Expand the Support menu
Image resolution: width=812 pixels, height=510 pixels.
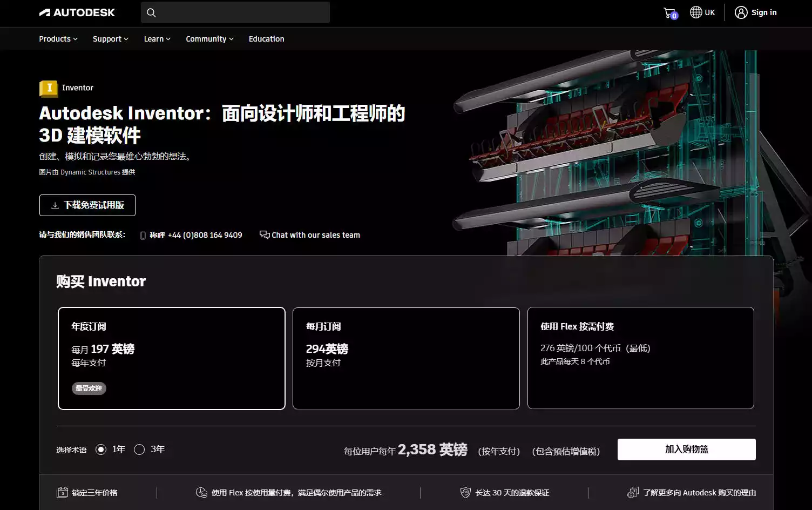pyautogui.click(x=111, y=39)
